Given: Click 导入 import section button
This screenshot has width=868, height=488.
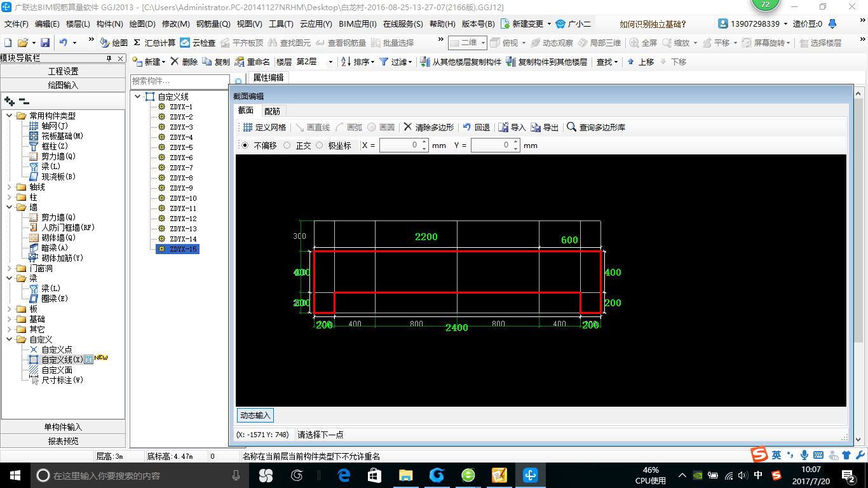Looking at the screenshot, I should coord(512,127).
